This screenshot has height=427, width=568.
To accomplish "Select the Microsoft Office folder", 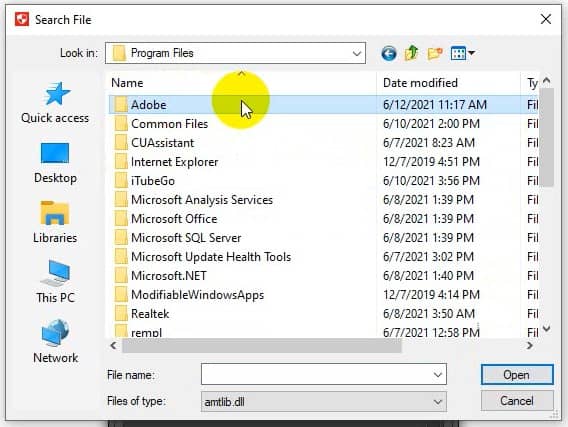I will pyautogui.click(x=174, y=219).
